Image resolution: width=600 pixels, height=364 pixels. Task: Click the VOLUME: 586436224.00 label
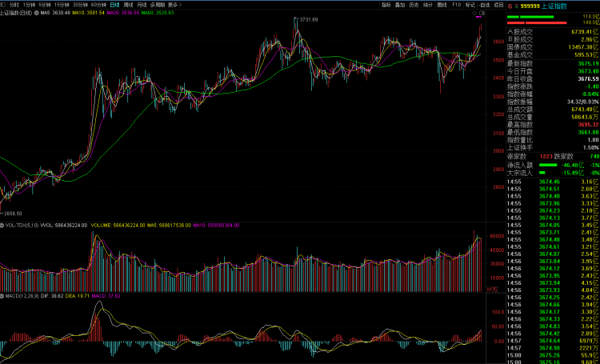tap(118, 226)
